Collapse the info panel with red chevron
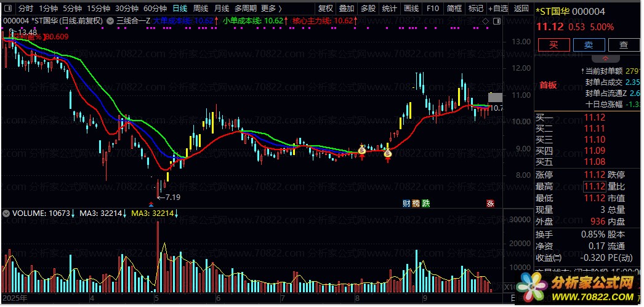644x307 pixels. (606, 58)
